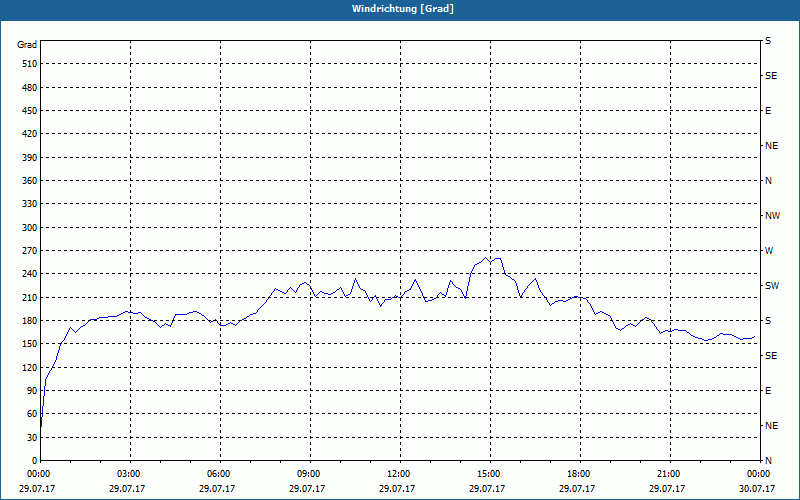Image resolution: width=800 pixels, height=500 pixels.
Task: Select the 06:00 time label
Action: coord(220,474)
